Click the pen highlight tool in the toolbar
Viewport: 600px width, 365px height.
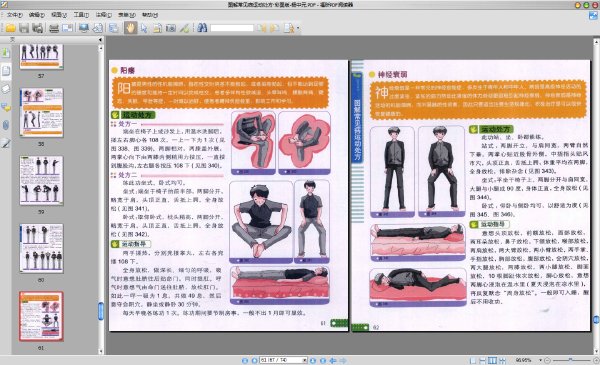click(x=184, y=28)
